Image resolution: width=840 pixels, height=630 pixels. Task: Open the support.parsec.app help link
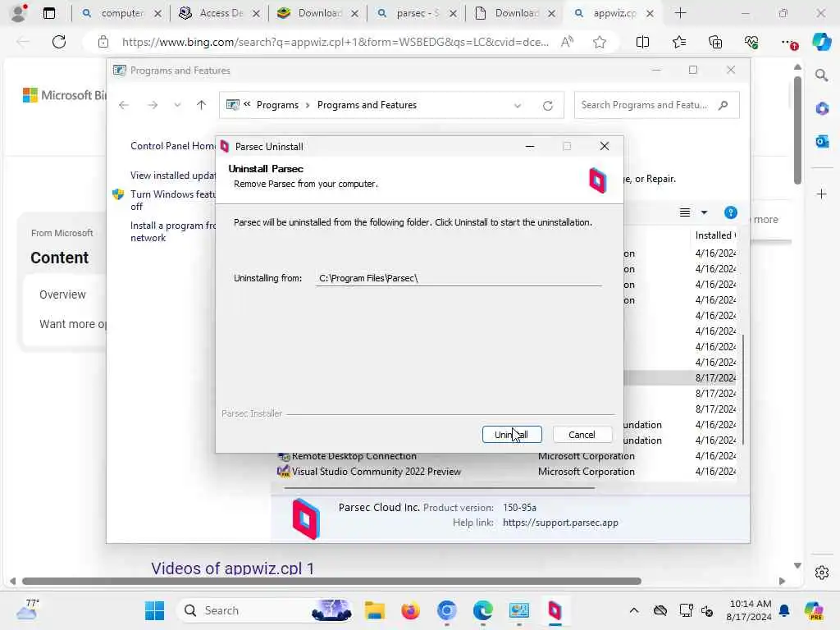click(x=560, y=523)
